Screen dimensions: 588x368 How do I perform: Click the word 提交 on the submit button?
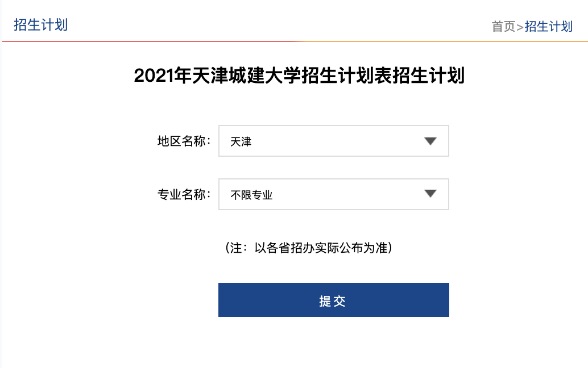click(x=333, y=301)
